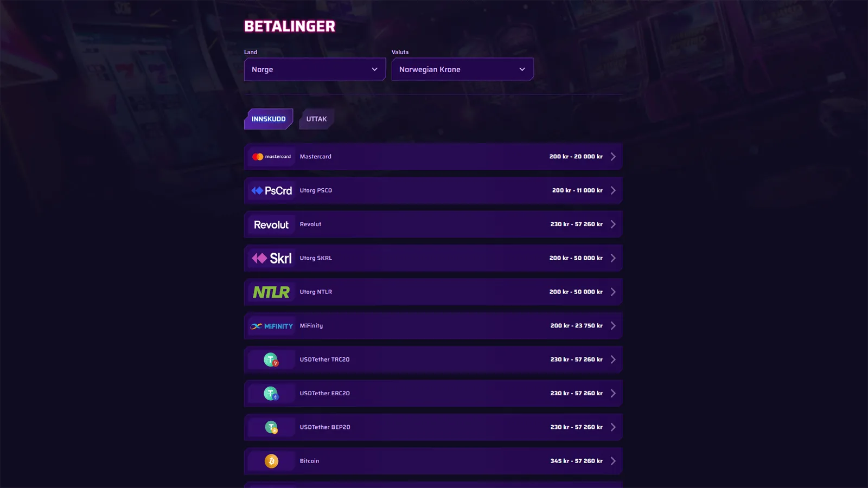Viewport: 868px width, 488px height.
Task: Click the orange Bitcoin icon
Action: (271, 461)
